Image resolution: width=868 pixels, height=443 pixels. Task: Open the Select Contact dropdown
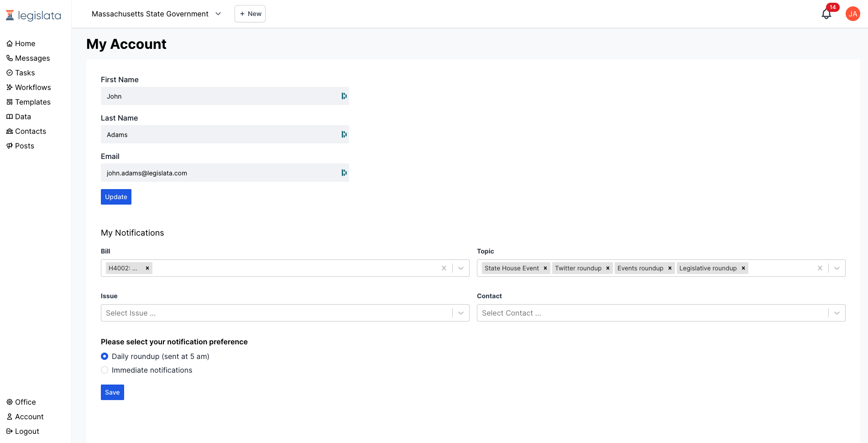pos(661,313)
